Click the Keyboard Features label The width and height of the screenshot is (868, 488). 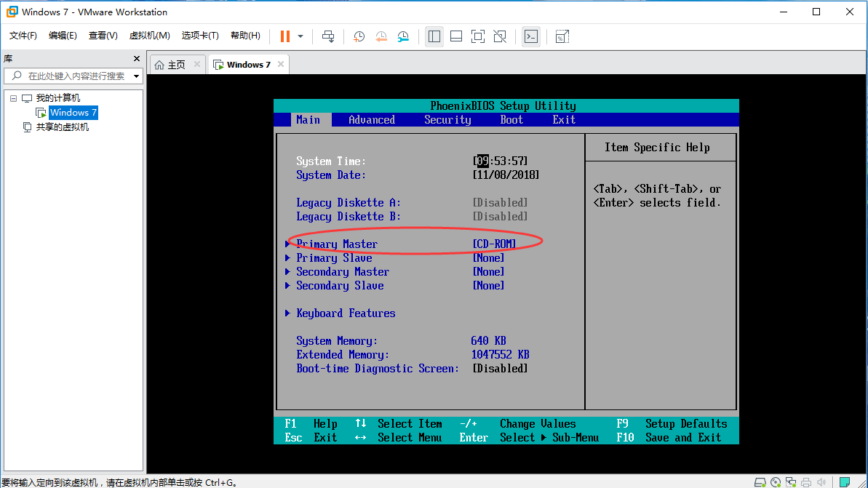pos(346,313)
